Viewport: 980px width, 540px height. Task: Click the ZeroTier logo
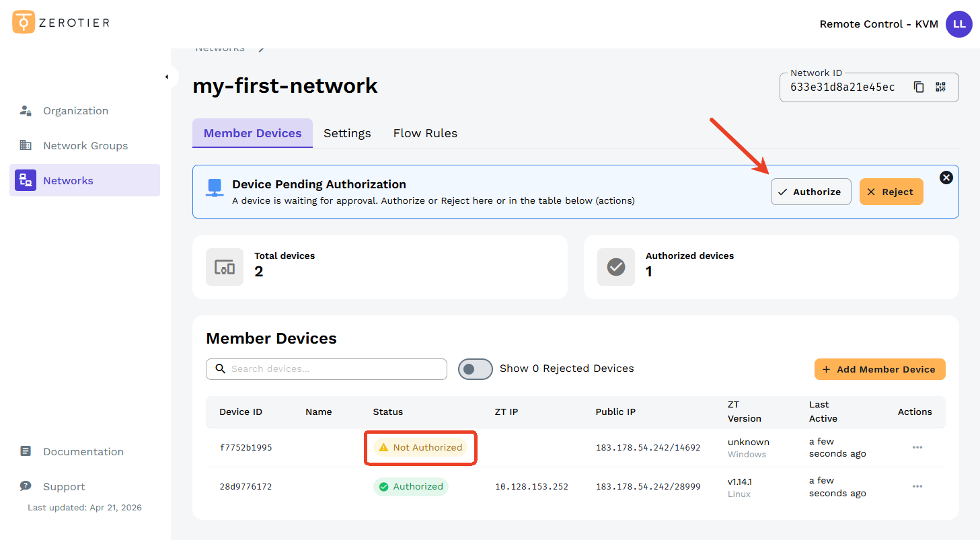click(x=22, y=22)
